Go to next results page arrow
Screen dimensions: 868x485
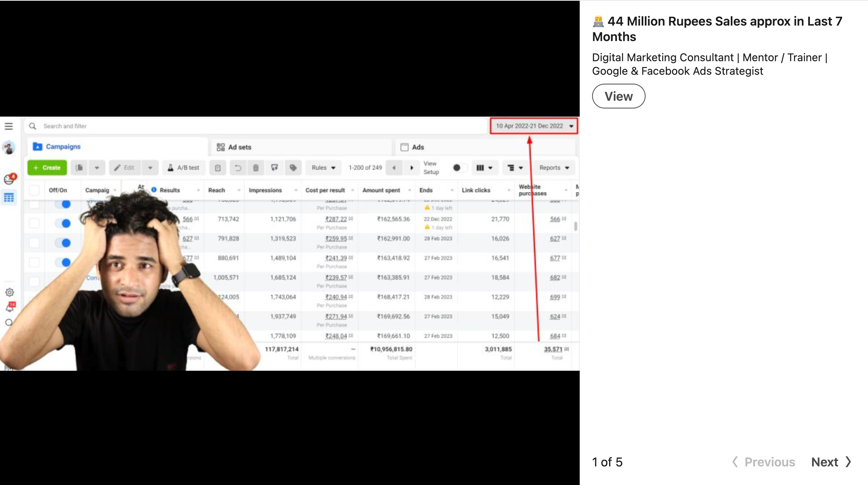click(412, 168)
